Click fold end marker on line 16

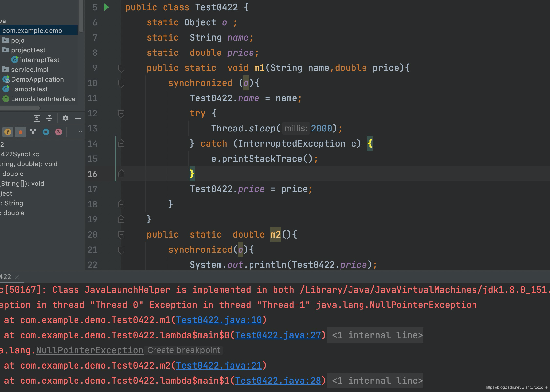tap(121, 174)
